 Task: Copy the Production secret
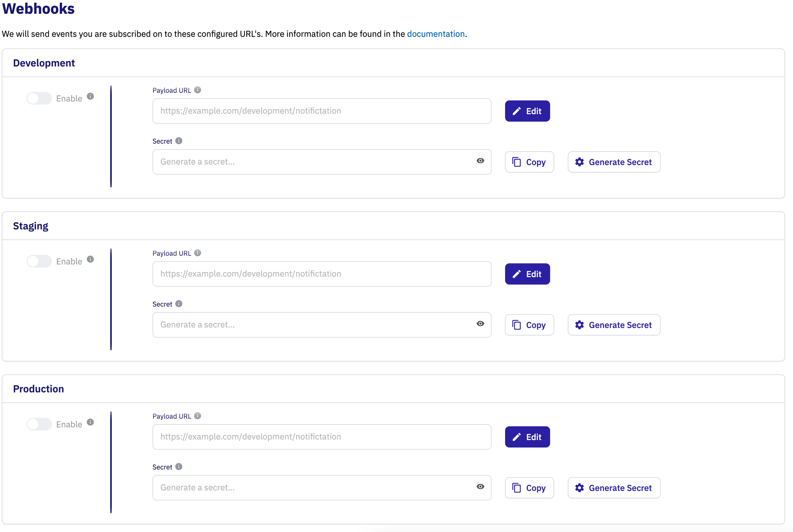click(529, 488)
